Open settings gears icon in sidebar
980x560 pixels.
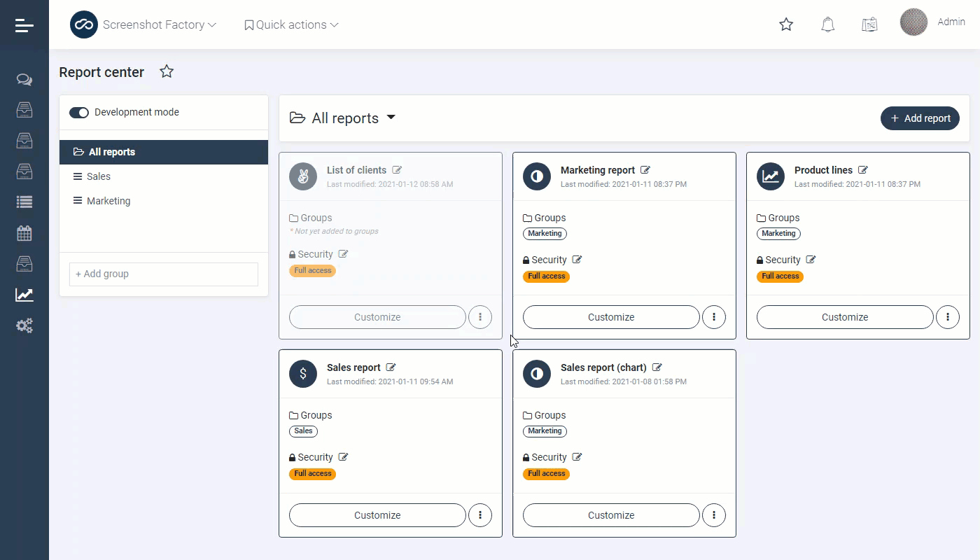24,325
